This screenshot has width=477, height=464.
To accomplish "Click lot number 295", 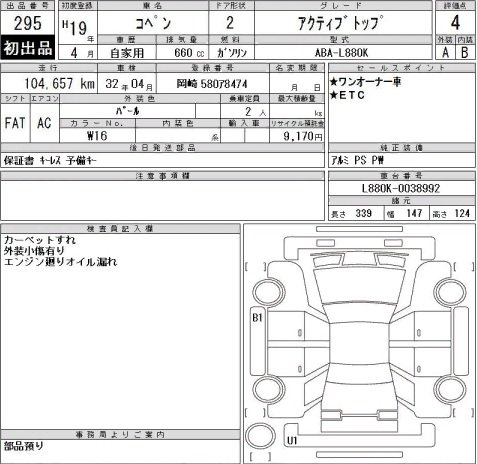I will click(x=28, y=23).
